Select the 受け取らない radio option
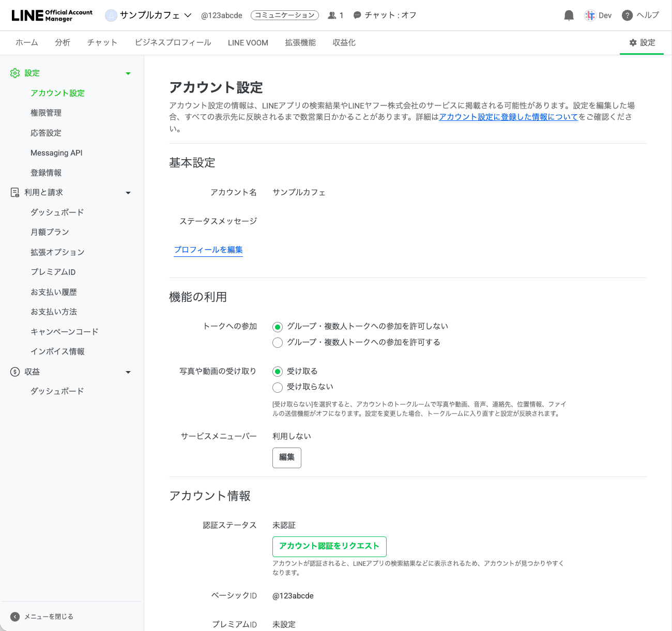The image size is (672, 631). (278, 387)
